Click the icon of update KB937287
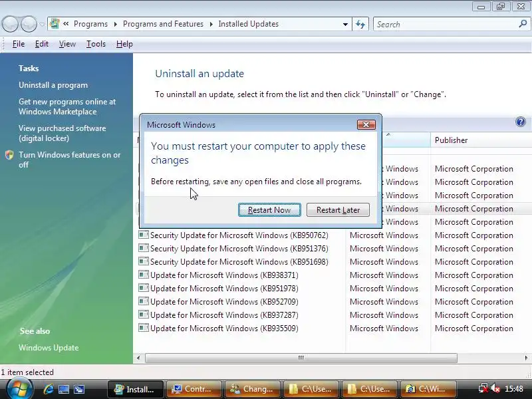This screenshot has height=399, width=532. 144,314
